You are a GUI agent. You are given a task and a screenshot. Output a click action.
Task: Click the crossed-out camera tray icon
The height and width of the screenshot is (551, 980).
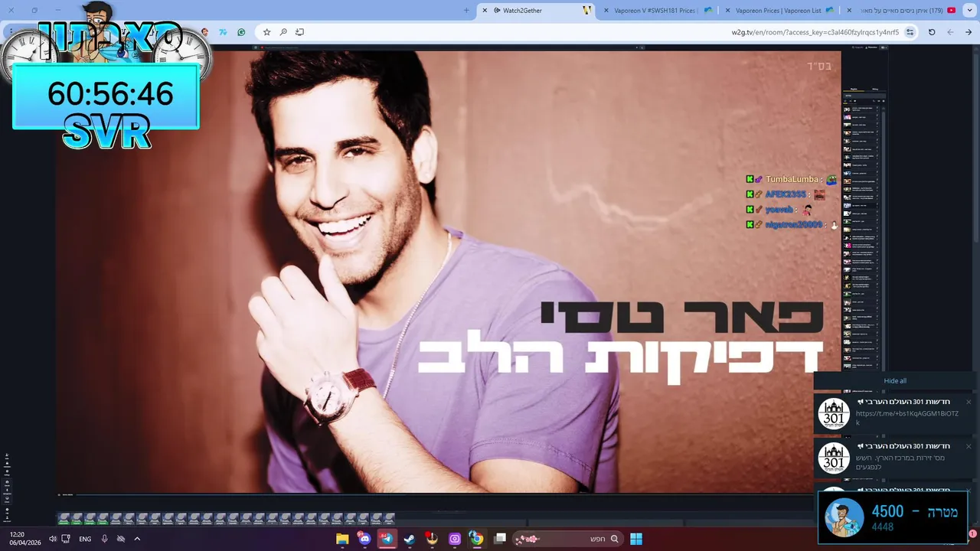click(x=120, y=539)
